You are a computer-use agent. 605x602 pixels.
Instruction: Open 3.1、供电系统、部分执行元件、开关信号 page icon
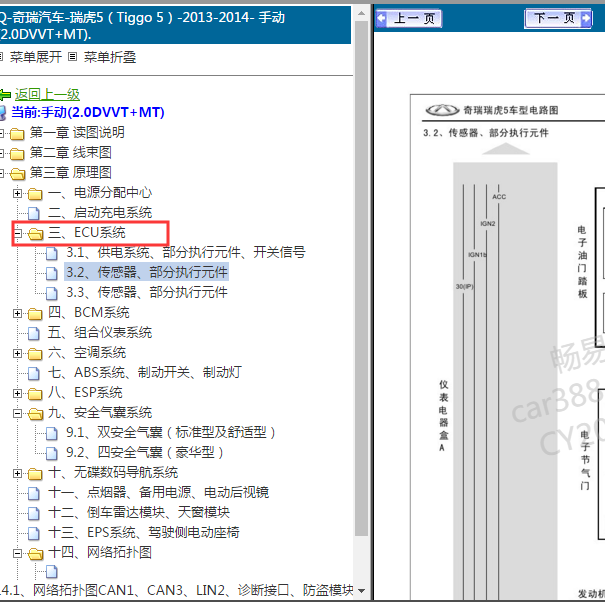(52, 254)
